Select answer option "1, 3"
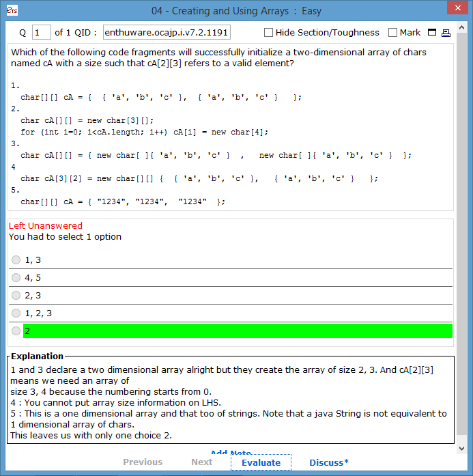Image resolution: width=473 pixels, height=476 pixels. [x=16, y=260]
